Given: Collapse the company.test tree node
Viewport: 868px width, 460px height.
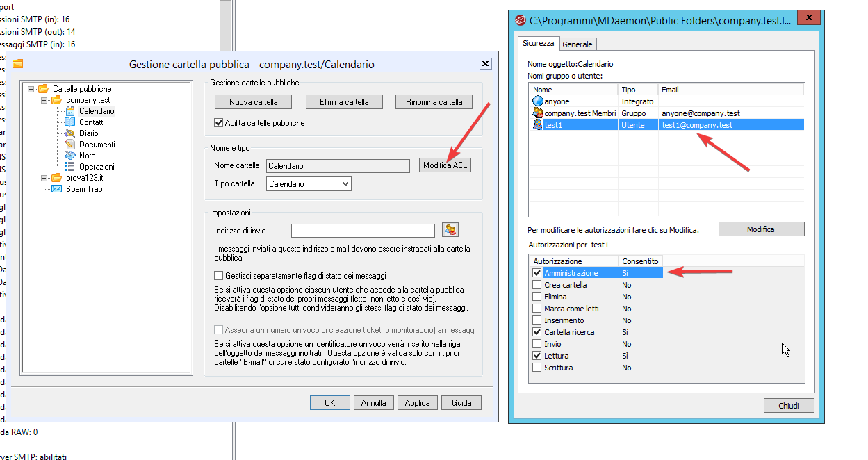Looking at the screenshot, I should [44, 100].
